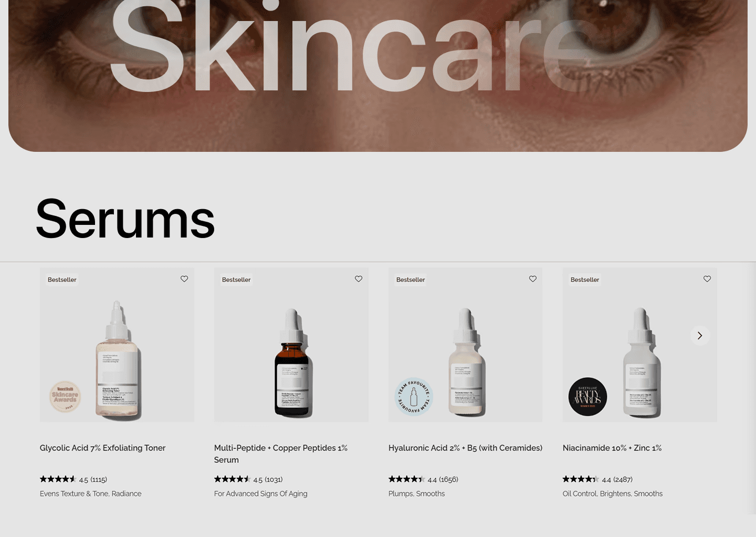Screen dimensions: 756x537
Task: Add Glycolic Acid toner to wishlist
Action: pos(184,279)
